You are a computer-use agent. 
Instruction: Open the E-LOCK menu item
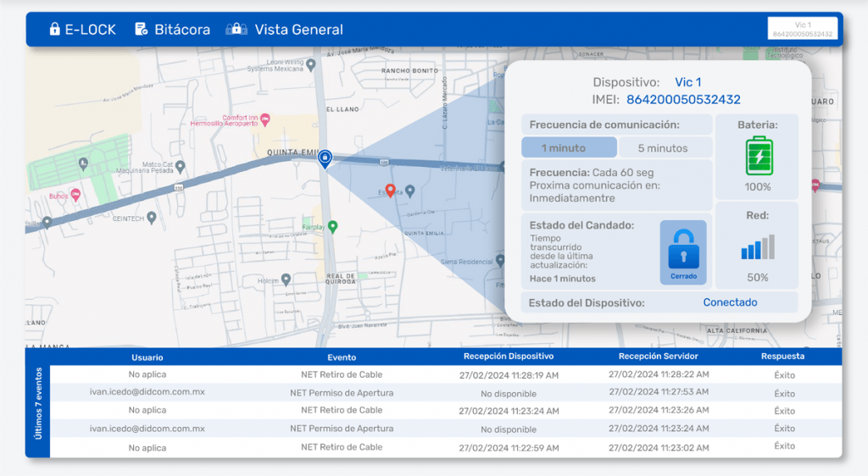point(81,30)
